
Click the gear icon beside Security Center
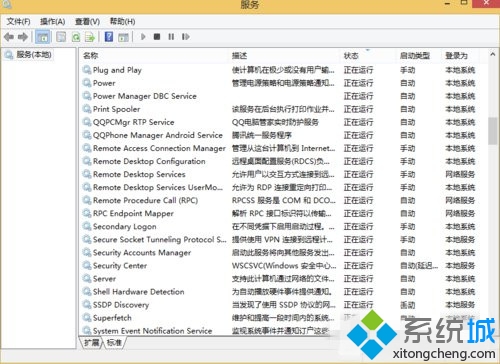tap(87, 266)
